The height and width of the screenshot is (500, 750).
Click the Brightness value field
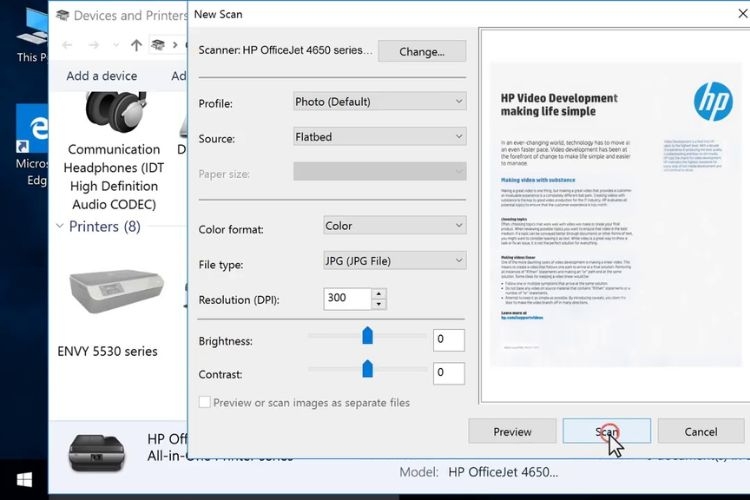pyautogui.click(x=449, y=340)
